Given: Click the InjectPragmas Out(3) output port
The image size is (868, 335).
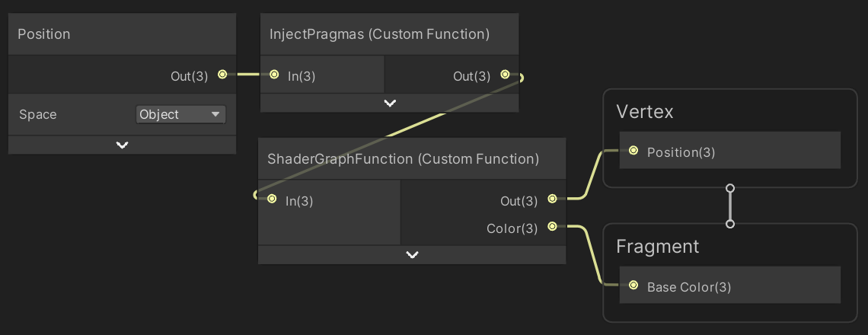Looking at the screenshot, I should [x=505, y=74].
